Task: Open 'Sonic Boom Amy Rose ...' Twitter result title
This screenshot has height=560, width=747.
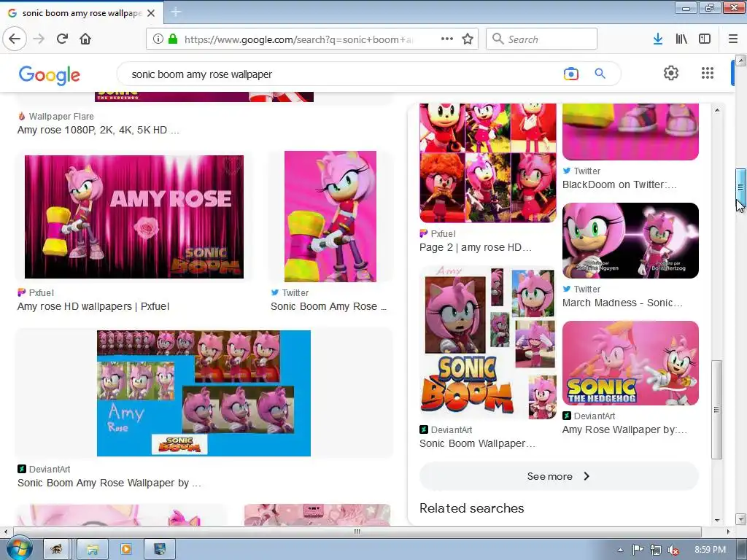Action: coord(329,306)
